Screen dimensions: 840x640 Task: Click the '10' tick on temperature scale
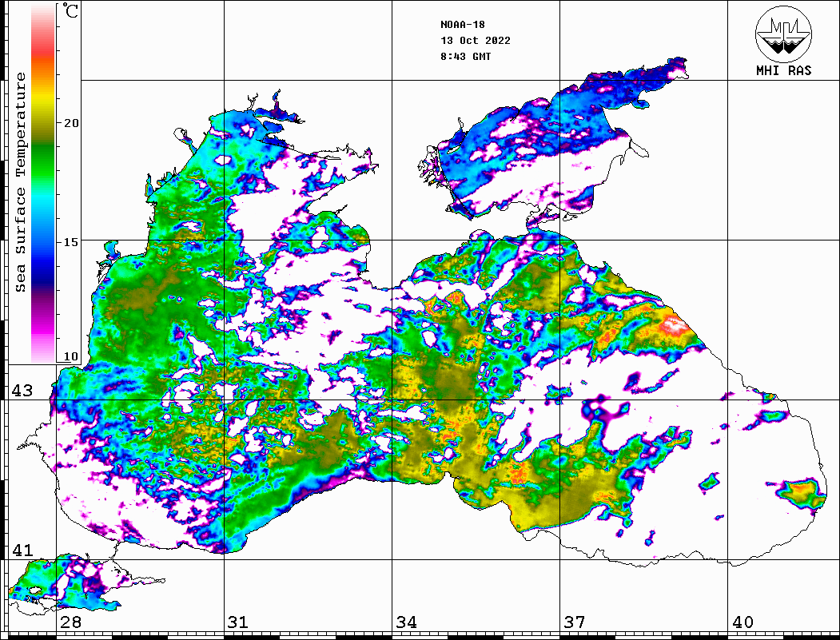(70, 356)
